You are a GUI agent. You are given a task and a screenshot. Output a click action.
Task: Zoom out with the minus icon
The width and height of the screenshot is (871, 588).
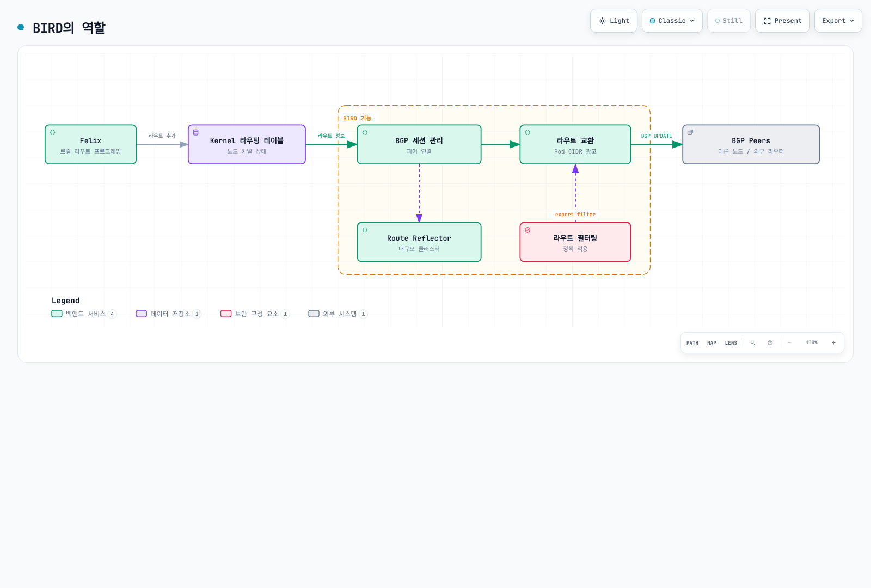point(789,343)
